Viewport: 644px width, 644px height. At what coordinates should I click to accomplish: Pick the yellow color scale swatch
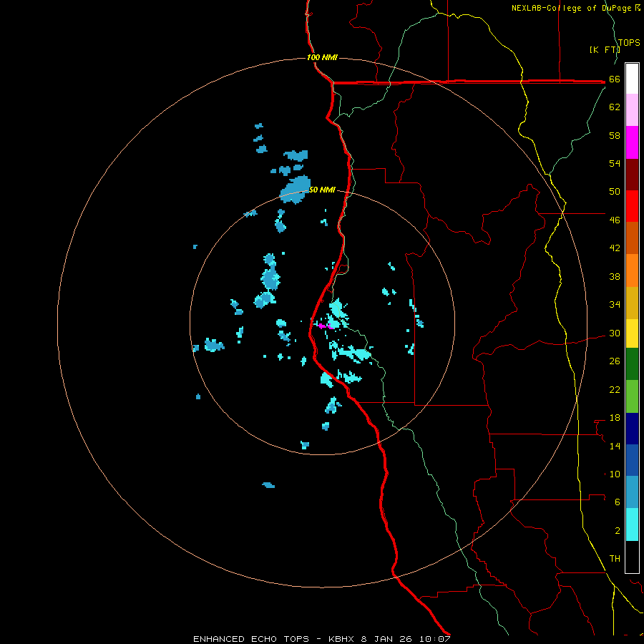point(632,333)
